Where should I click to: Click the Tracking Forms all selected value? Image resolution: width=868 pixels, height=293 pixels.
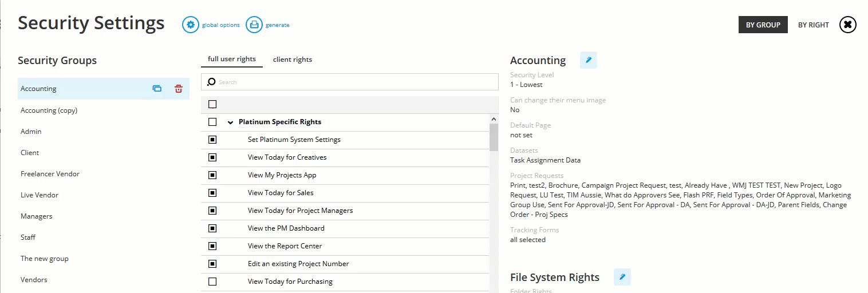click(528, 240)
